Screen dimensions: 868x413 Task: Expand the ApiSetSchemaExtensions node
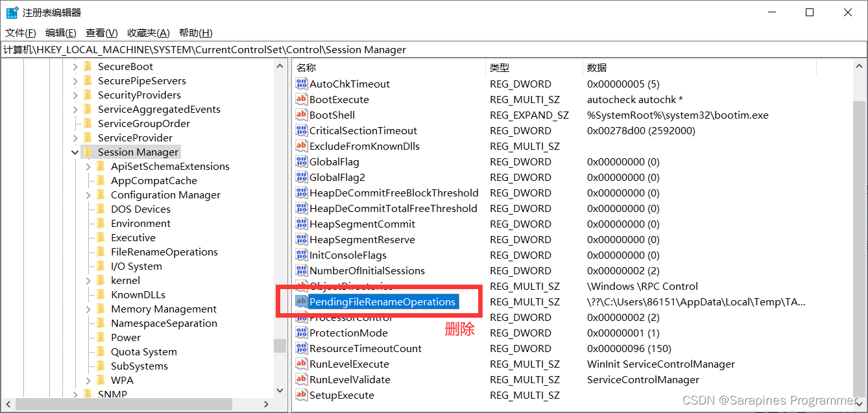click(88, 166)
